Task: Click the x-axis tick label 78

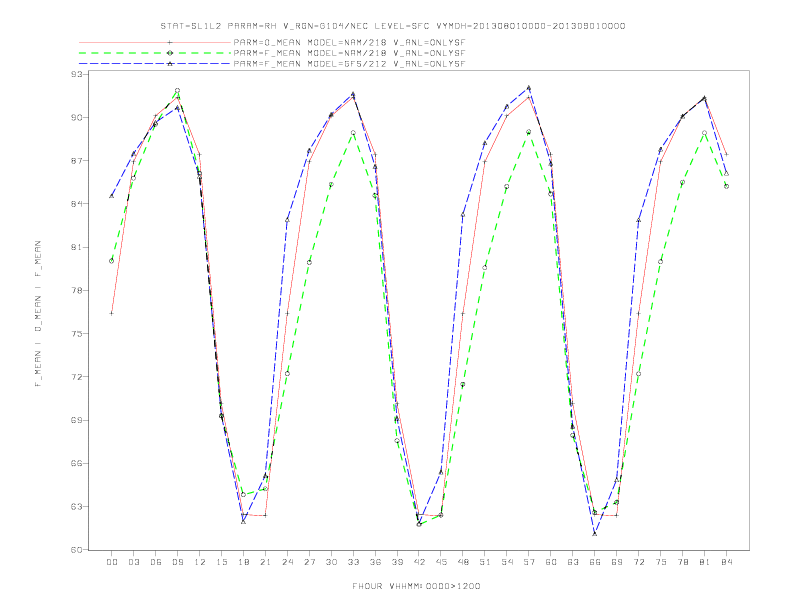Action: 683,562
